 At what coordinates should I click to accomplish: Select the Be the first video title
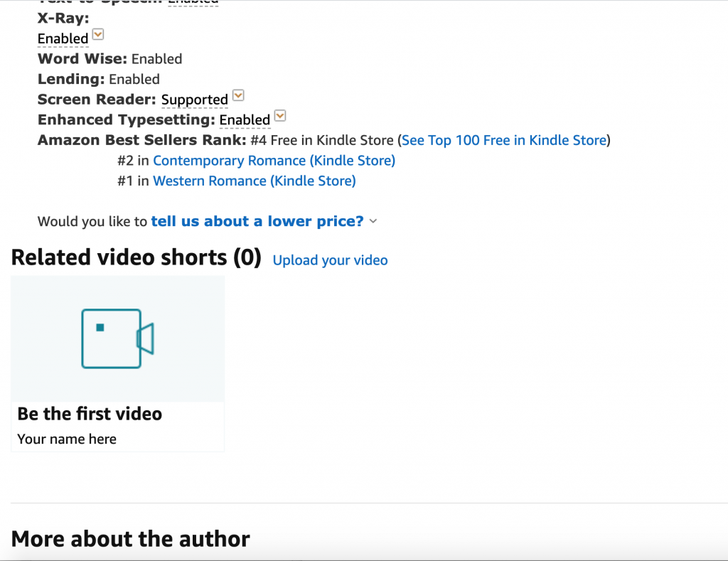pos(90,414)
